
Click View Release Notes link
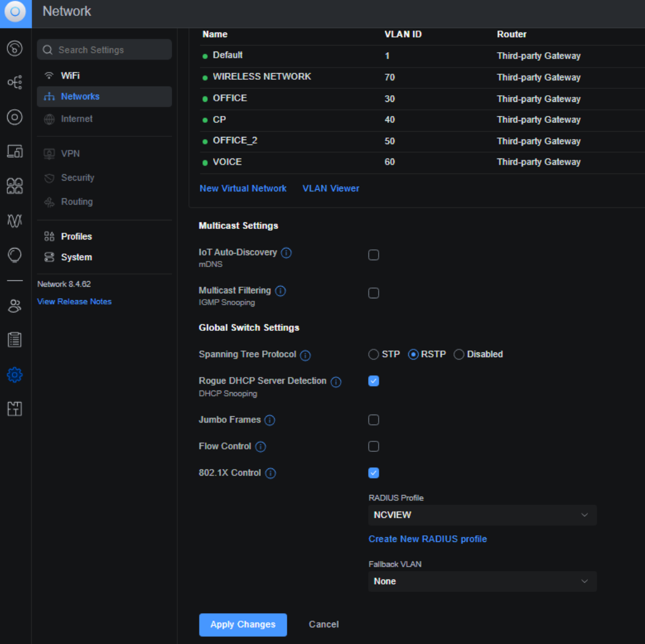[x=74, y=301]
